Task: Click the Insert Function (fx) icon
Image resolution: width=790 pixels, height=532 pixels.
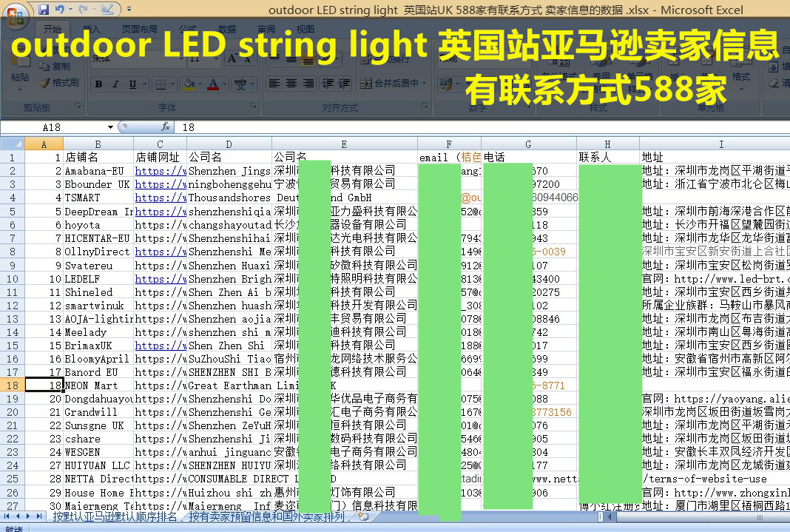Action: pyautogui.click(x=166, y=126)
